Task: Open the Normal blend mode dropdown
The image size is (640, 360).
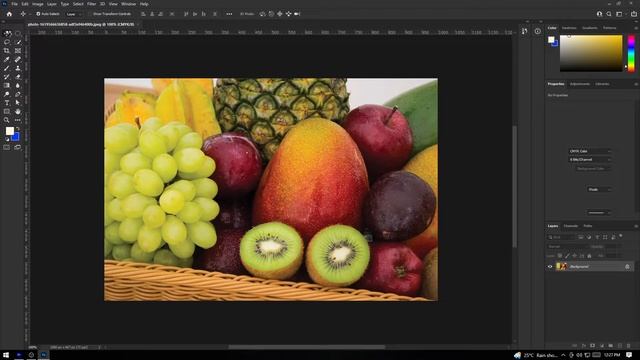Action: 567,247
